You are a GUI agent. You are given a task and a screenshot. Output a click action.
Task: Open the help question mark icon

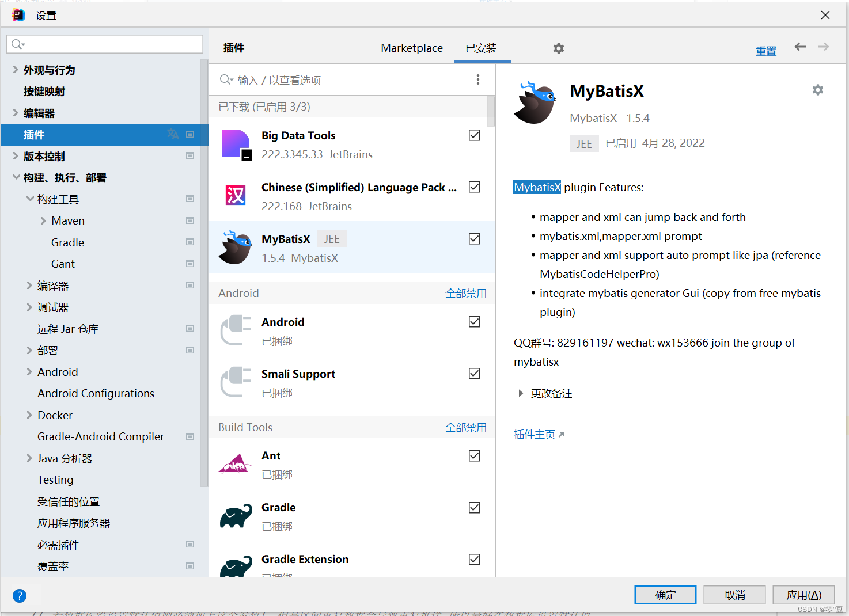pyautogui.click(x=20, y=595)
